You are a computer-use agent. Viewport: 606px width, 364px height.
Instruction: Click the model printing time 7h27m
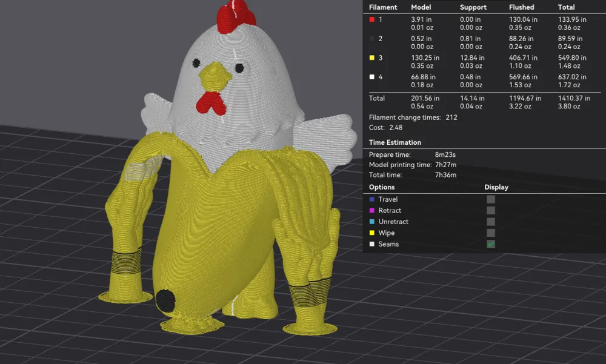coord(445,165)
